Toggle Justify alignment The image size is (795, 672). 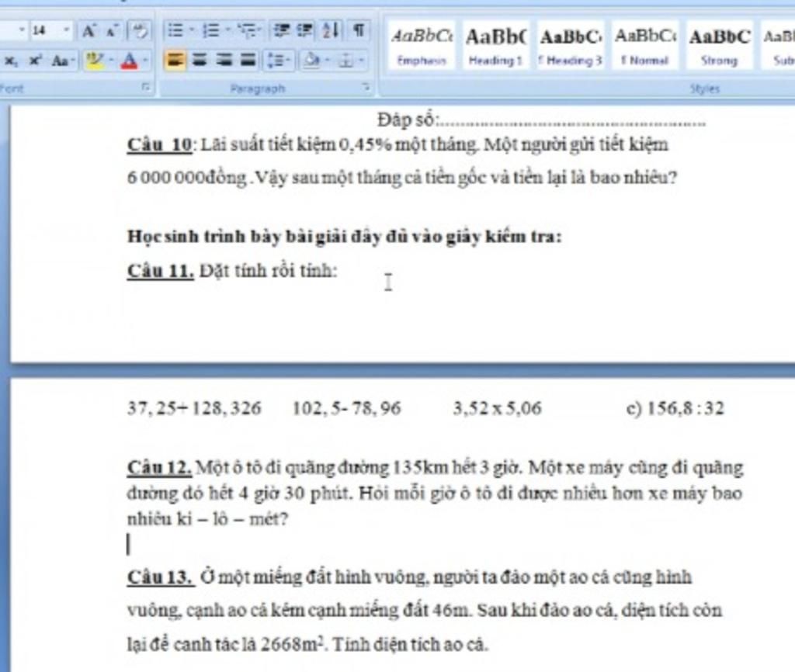248,61
